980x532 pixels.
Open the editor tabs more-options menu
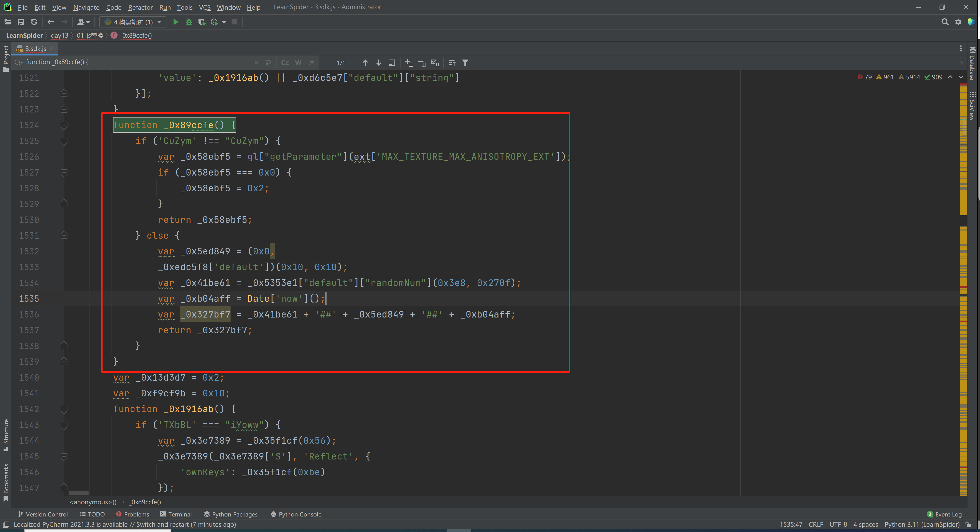[x=961, y=49]
